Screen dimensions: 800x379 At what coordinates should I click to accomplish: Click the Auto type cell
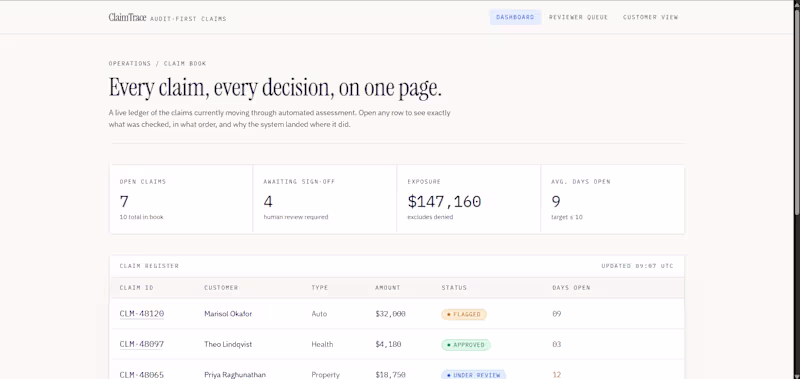(x=319, y=314)
